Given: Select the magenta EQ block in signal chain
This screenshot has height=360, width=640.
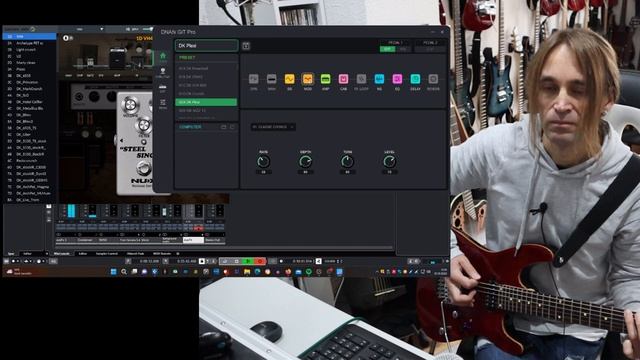Looking at the screenshot, I should tap(397, 79).
